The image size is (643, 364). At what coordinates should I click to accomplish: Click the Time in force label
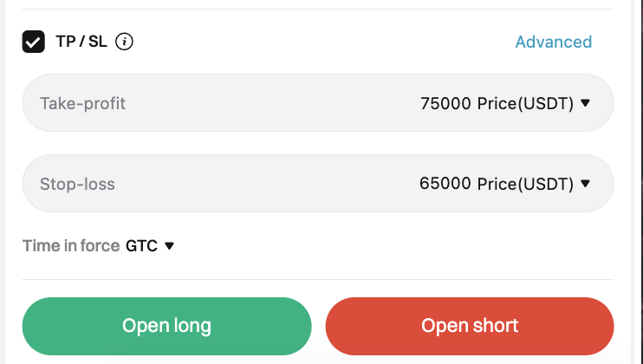[71, 246]
